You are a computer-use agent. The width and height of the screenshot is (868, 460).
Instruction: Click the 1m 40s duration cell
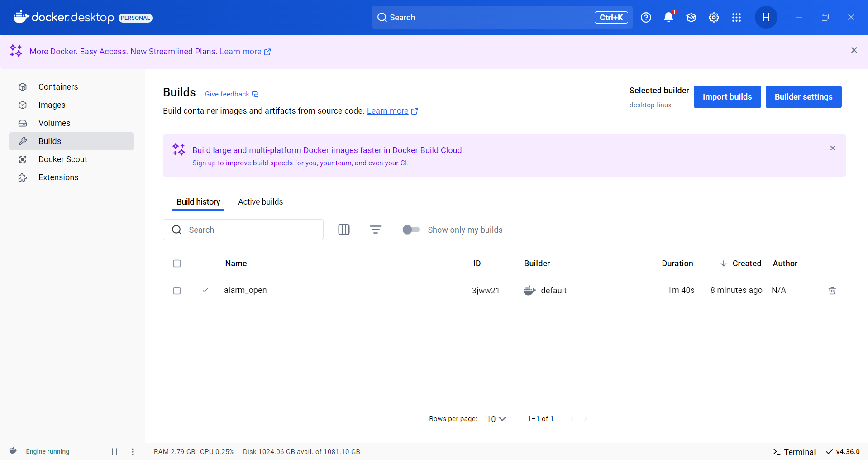point(681,290)
